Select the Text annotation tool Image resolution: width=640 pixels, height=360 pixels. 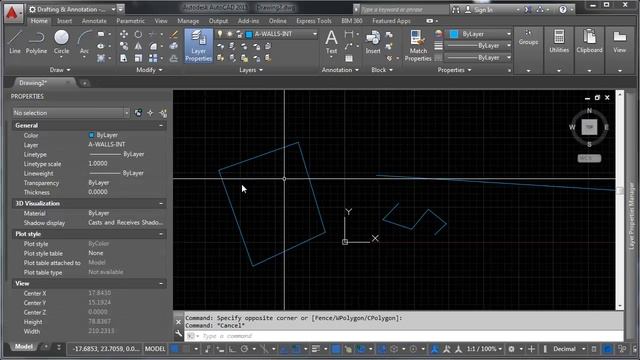[331, 42]
